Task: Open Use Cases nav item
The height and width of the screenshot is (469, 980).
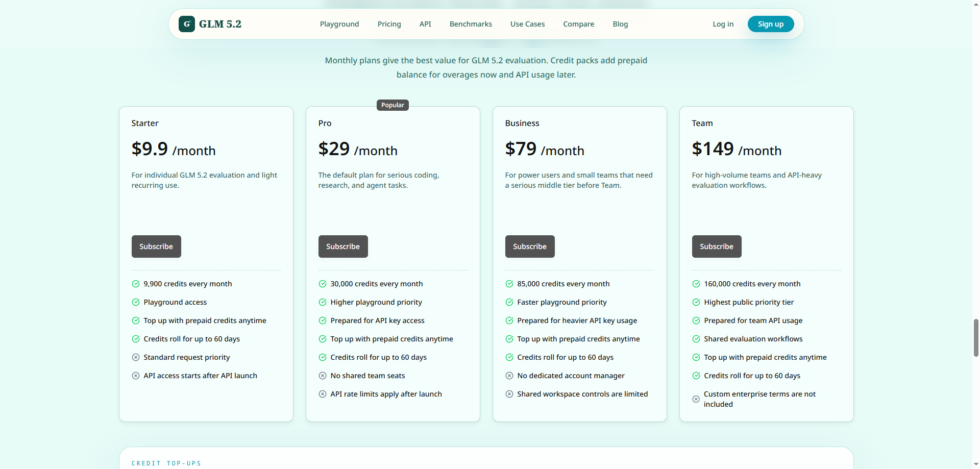Action: 528,24
